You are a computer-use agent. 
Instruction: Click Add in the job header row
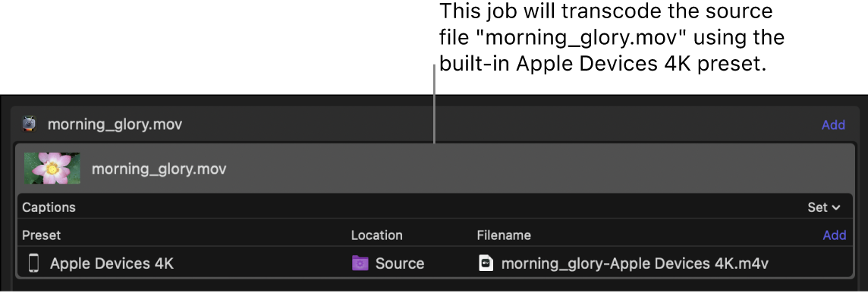tap(833, 124)
